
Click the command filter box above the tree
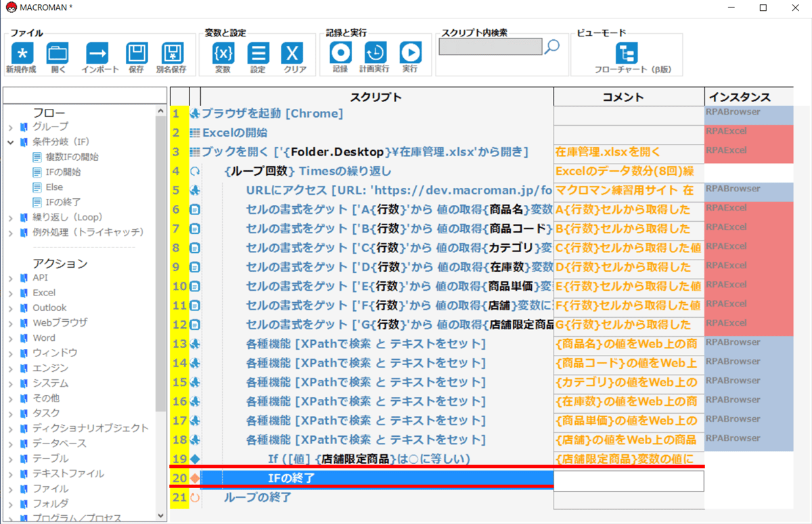point(85,95)
